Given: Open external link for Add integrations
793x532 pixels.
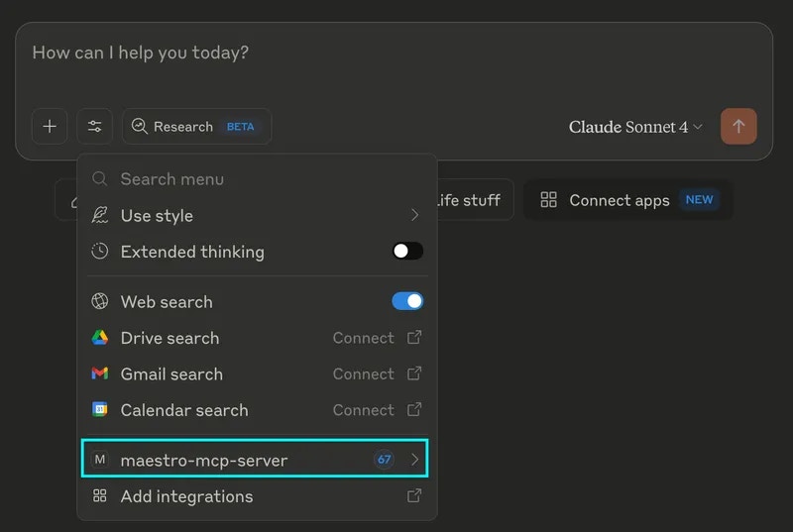Looking at the screenshot, I should tap(414, 496).
